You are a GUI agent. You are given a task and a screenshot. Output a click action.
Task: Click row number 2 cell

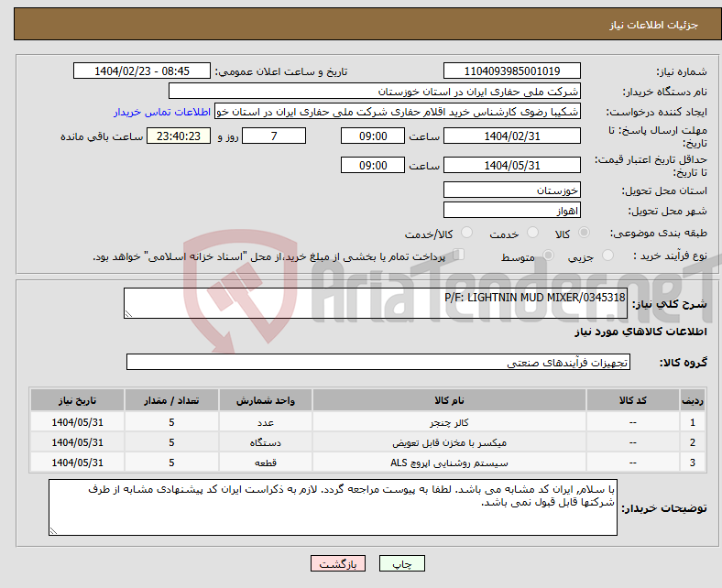pos(693,442)
